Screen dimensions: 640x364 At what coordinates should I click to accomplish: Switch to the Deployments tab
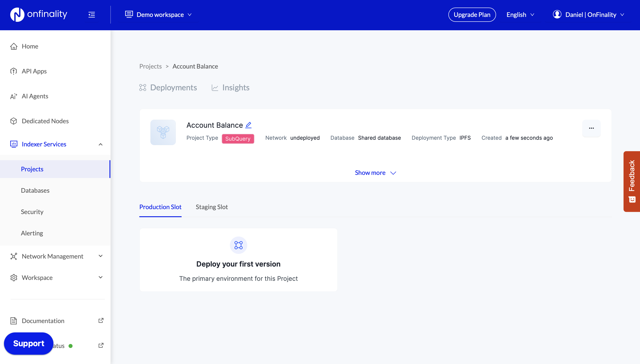click(x=168, y=87)
